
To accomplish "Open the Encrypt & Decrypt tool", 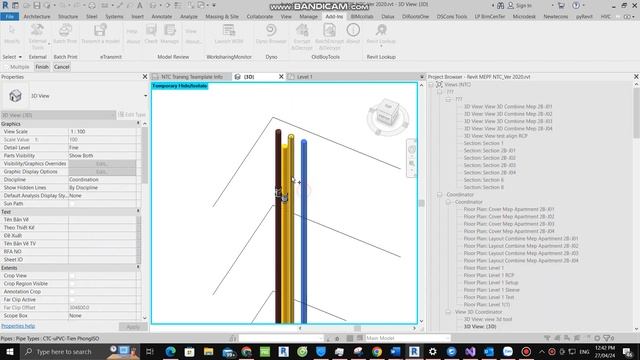I will (x=302, y=36).
